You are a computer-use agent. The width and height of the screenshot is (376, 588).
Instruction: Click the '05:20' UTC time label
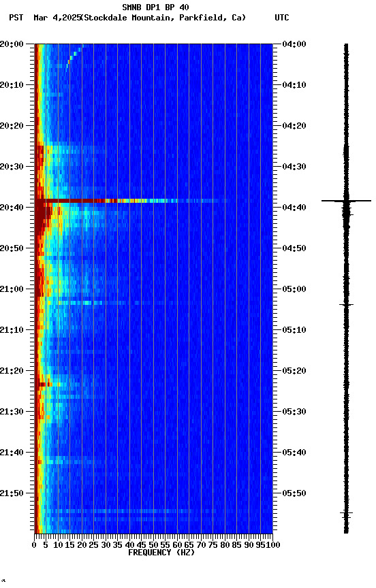[x=294, y=371]
